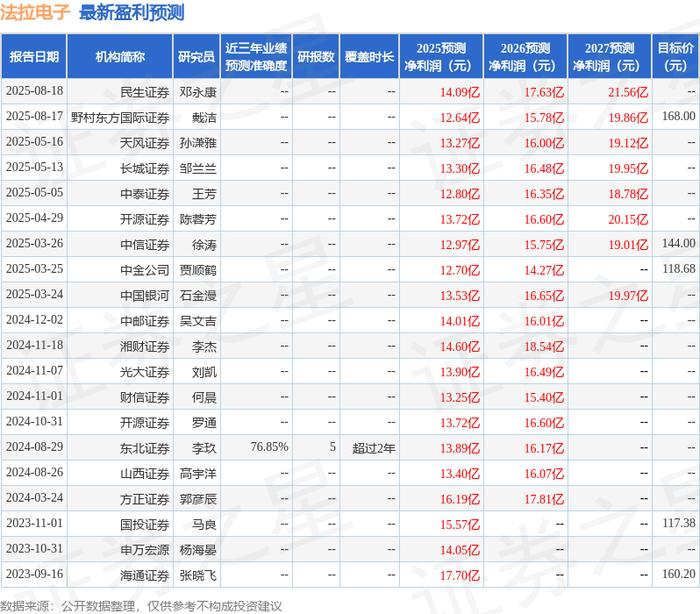Screen dimensions: 700x614
Task: Click analyst name 孙潇雅
Action: click(x=198, y=143)
